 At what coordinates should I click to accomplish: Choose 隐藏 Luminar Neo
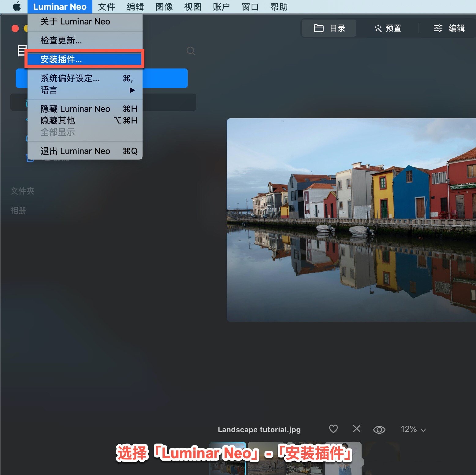tap(85, 109)
